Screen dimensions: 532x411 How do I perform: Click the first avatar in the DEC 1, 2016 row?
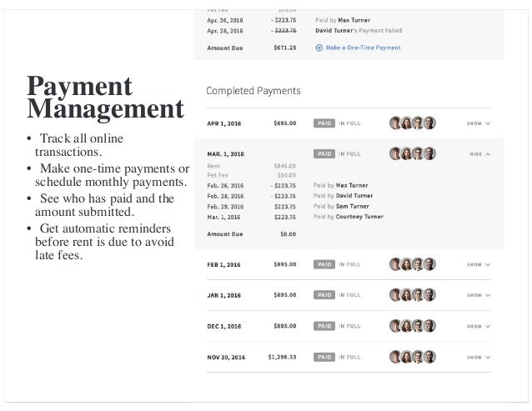(x=394, y=326)
